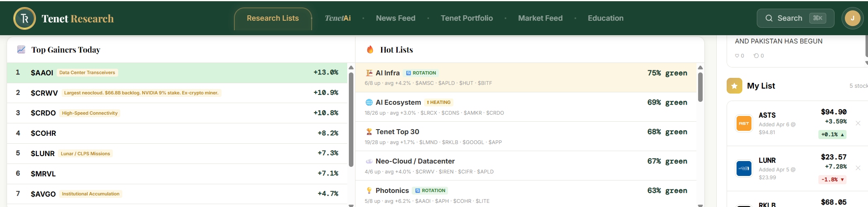This screenshot has height=207, width=868.
Task: Open the AI Ecosystem hot list
Action: 526,107
